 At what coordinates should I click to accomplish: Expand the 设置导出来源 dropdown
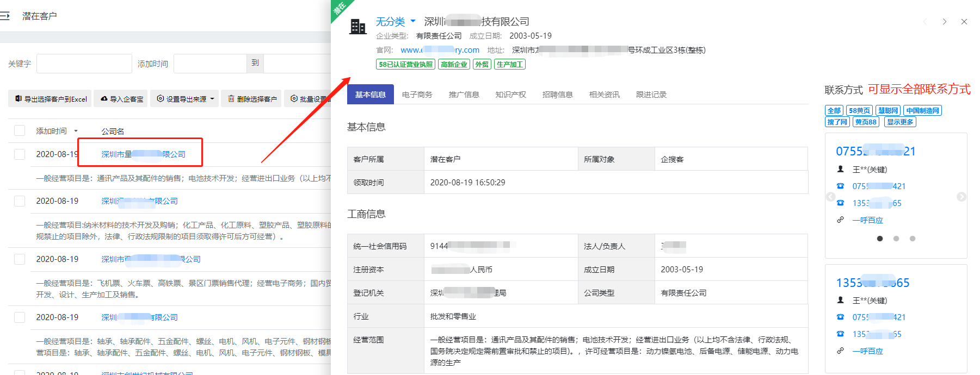click(x=185, y=99)
